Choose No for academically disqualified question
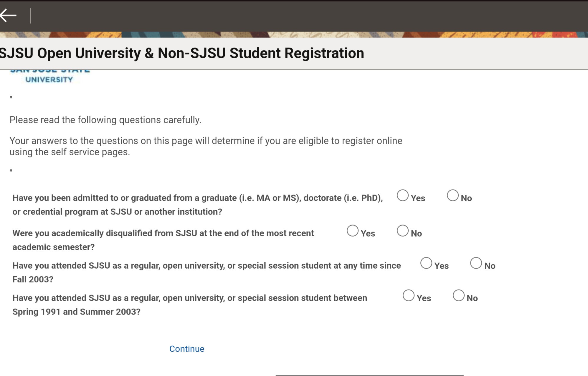The width and height of the screenshot is (588, 376). pos(402,231)
